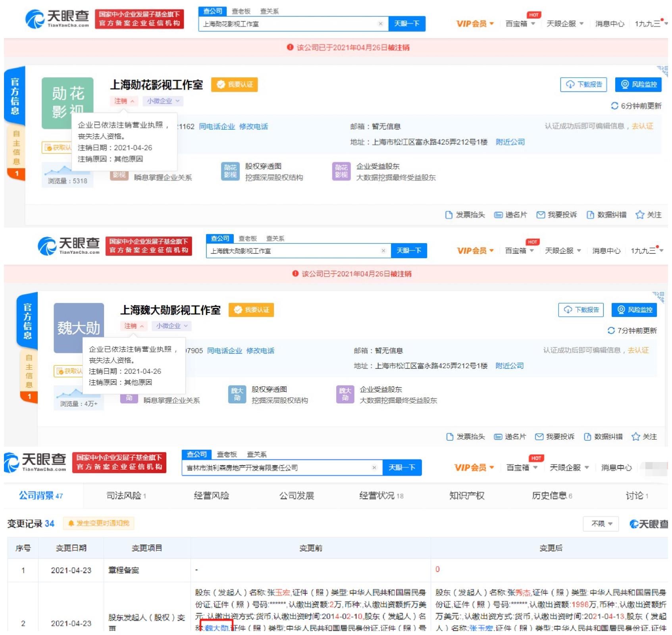This screenshot has height=635, width=672.
Task: Click 我要认证 badge next to 上海魏大勋影视工作室
Action: coord(251,310)
